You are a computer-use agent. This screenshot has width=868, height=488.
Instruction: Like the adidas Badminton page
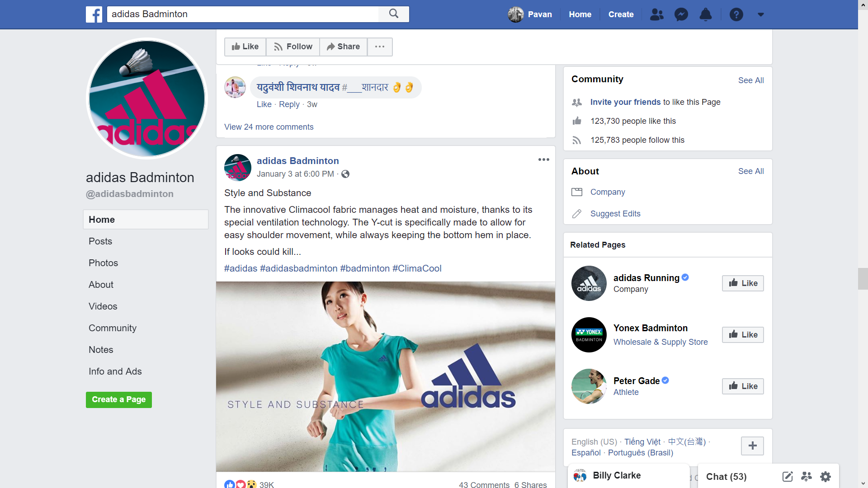pyautogui.click(x=245, y=47)
